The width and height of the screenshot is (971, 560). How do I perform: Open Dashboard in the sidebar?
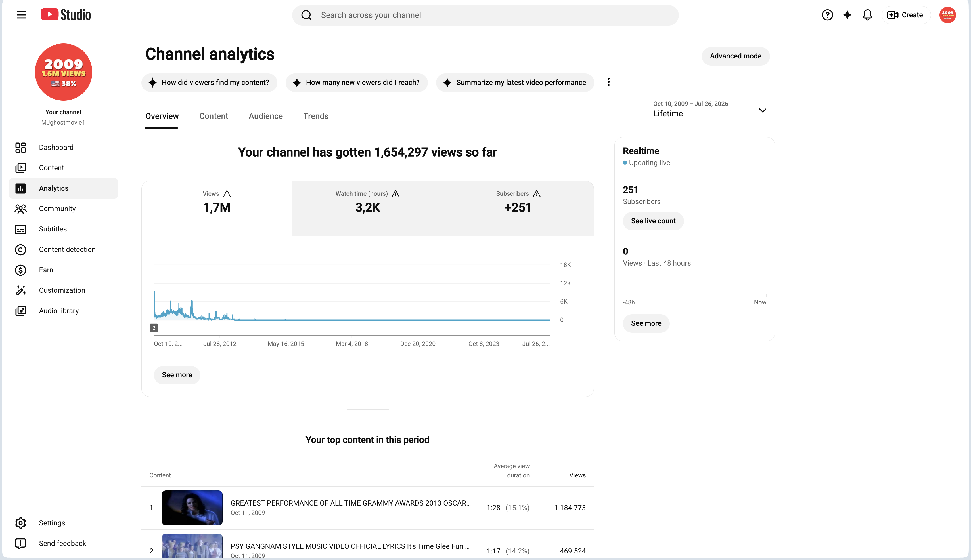(x=64, y=147)
